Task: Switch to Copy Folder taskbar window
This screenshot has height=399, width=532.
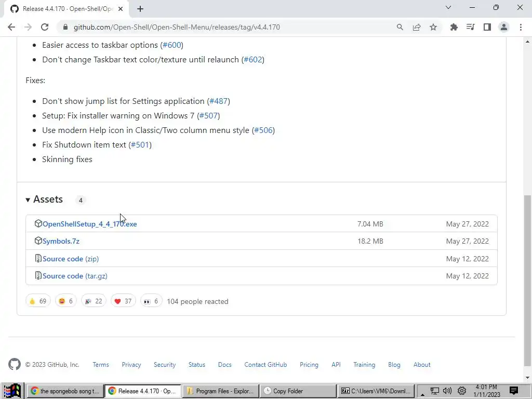Action: click(299, 391)
